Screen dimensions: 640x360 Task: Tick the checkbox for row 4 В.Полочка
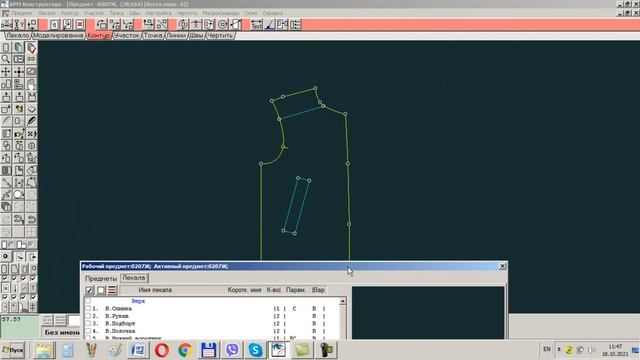tap(88, 331)
